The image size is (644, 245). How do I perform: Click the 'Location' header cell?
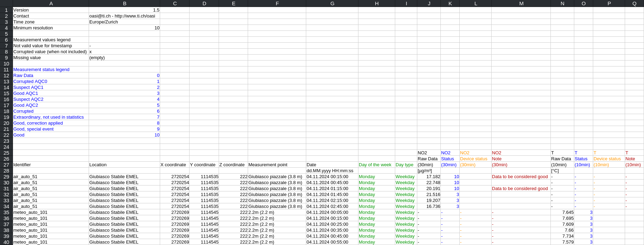(124, 165)
